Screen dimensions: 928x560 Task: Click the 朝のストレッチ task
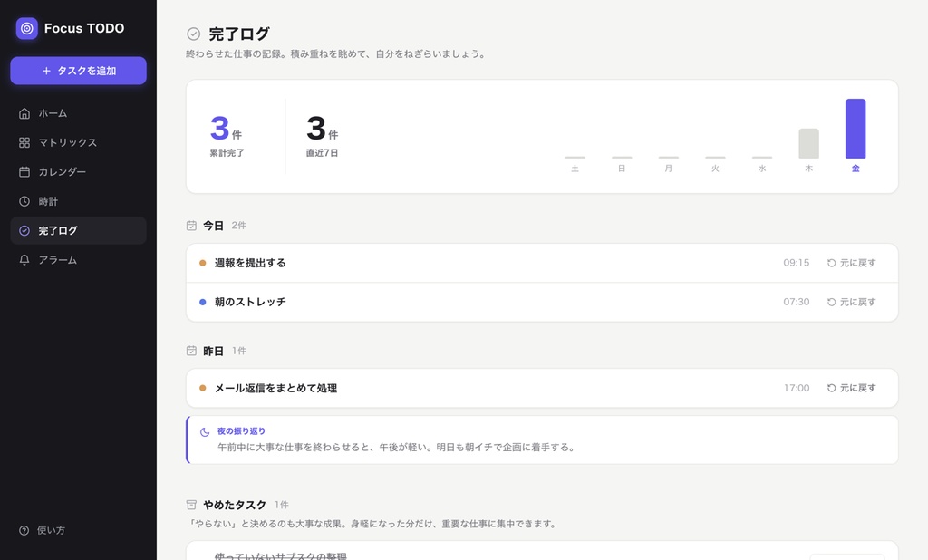[x=250, y=302]
